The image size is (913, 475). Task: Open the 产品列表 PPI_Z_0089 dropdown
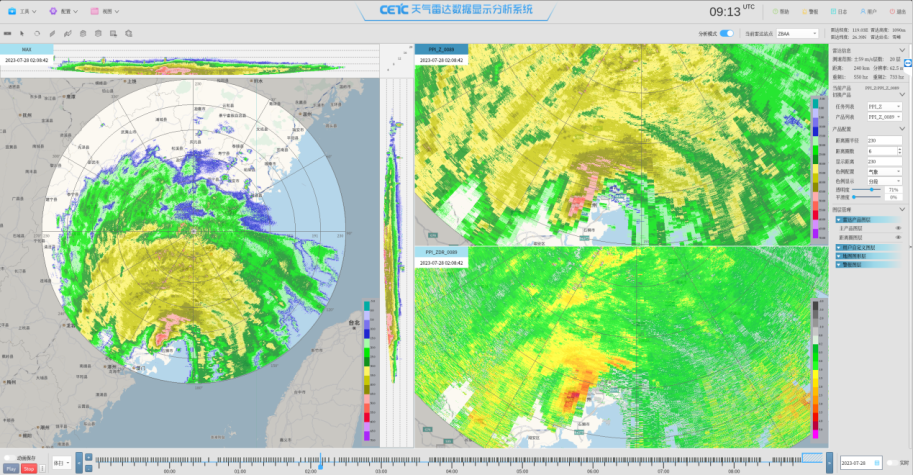click(884, 117)
